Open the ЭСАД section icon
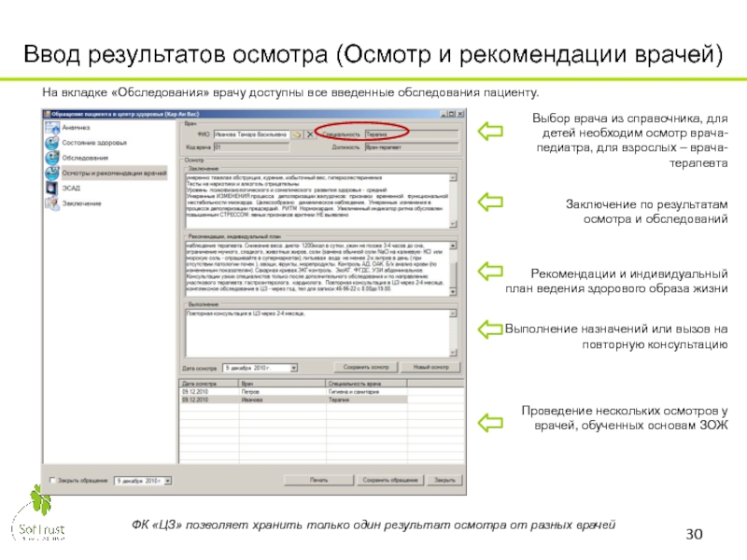The width and height of the screenshot is (747, 560). point(52,189)
